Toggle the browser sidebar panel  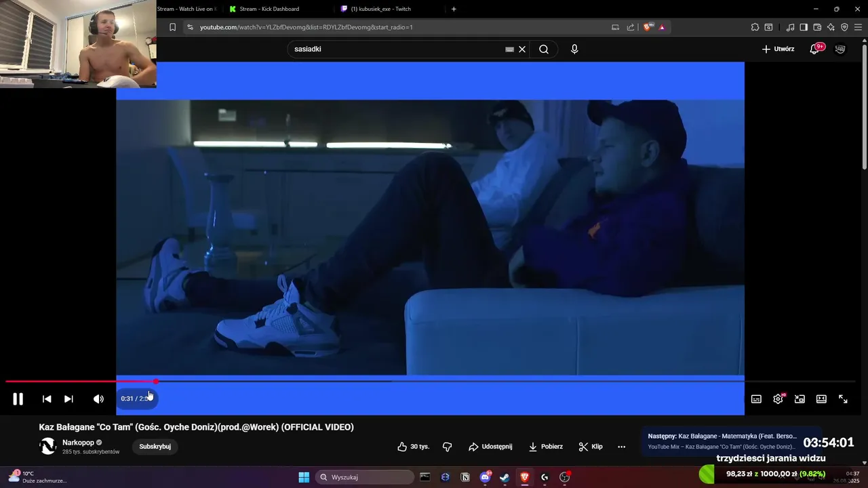coord(804,27)
